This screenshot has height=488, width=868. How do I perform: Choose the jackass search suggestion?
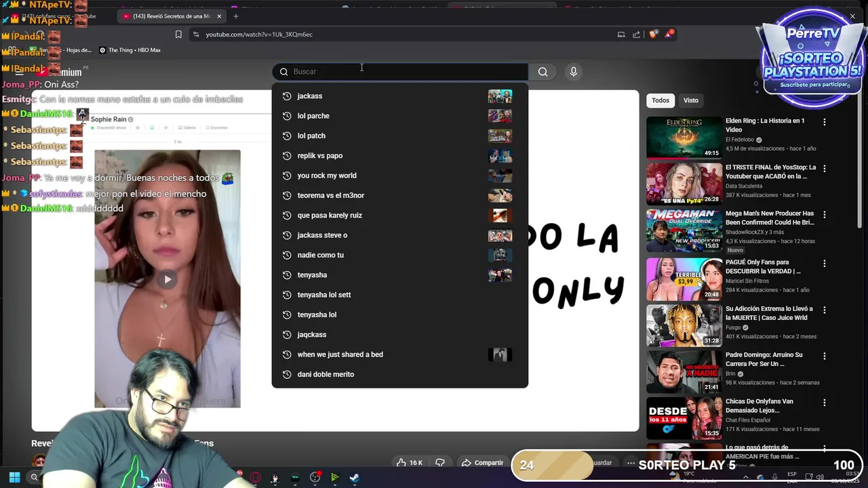(400, 96)
